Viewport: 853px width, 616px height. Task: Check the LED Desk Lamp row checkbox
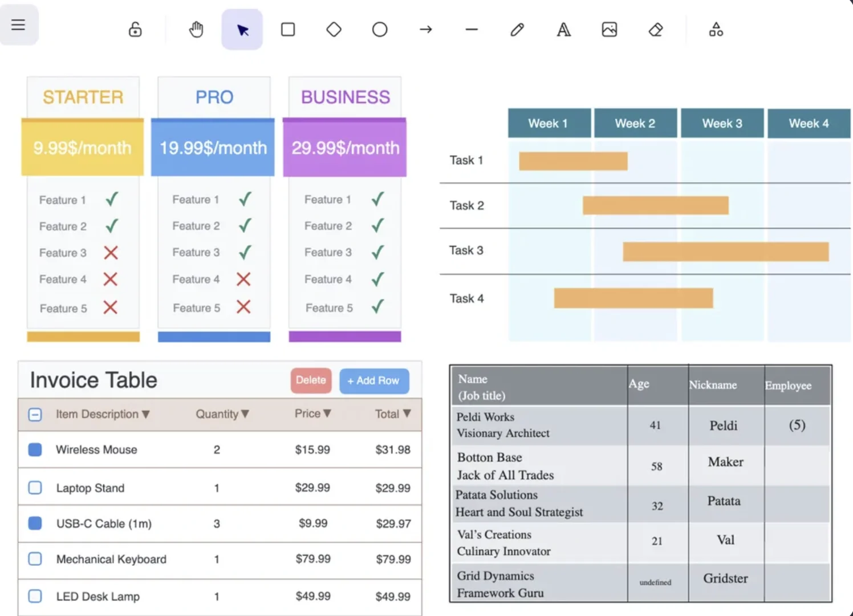[35, 596]
